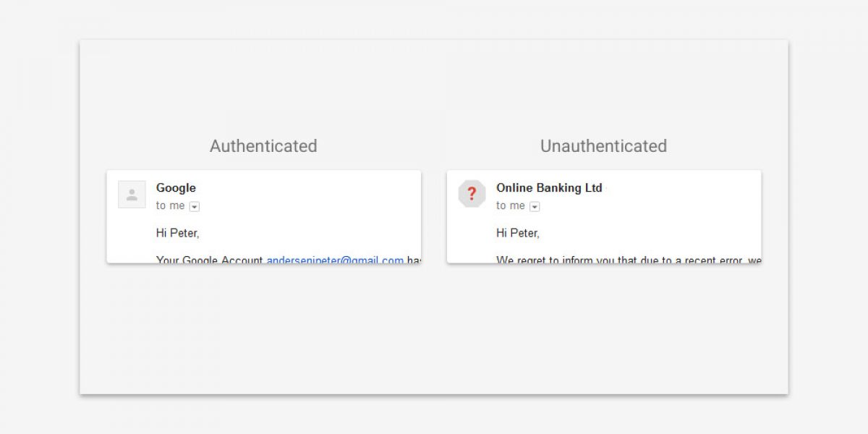Click the "Authenticated" heading
This screenshot has height=434, width=868.
pyautogui.click(x=263, y=146)
